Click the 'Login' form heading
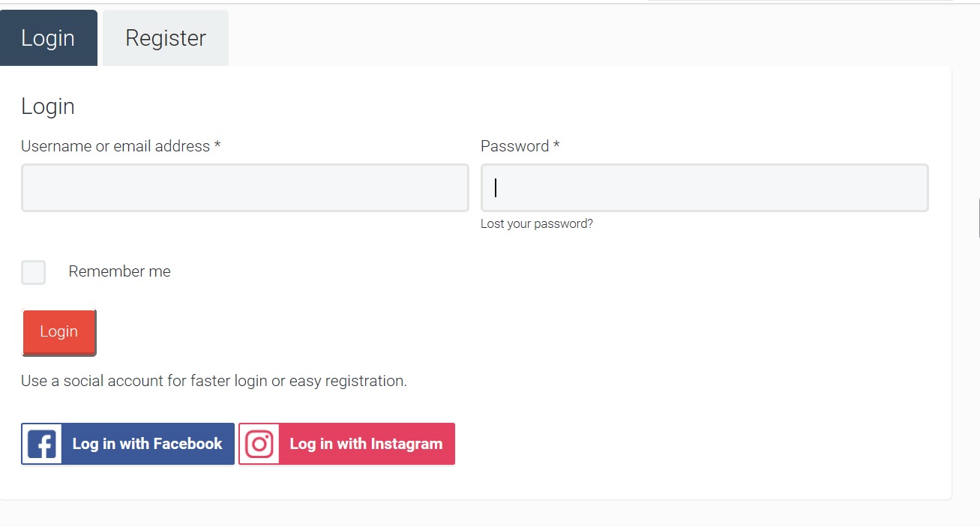The height and width of the screenshot is (527, 980). point(48,106)
